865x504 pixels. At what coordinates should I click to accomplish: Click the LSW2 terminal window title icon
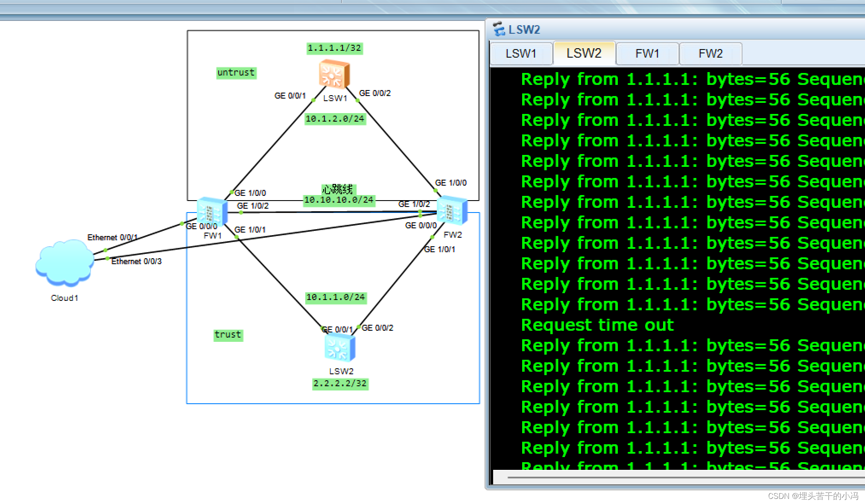click(498, 29)
